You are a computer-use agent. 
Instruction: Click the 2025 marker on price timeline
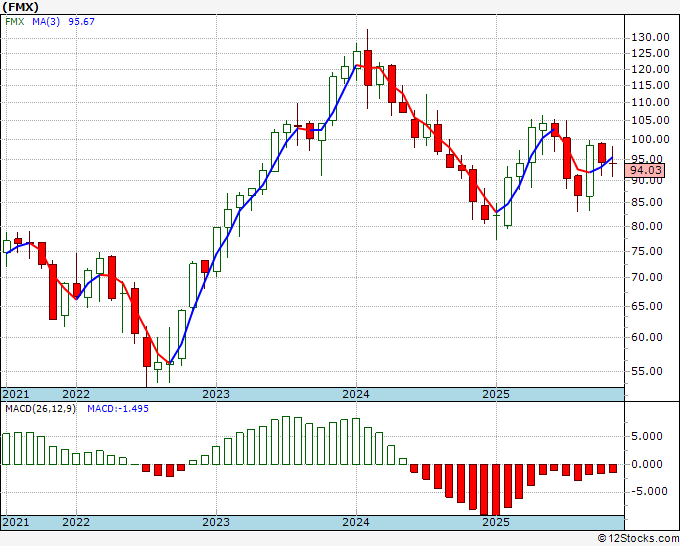point(496,394)
